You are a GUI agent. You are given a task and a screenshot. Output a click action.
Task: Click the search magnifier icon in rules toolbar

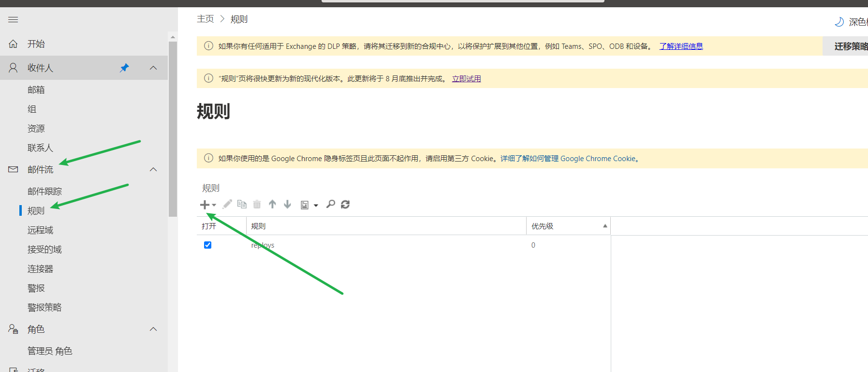pos(331,204)
